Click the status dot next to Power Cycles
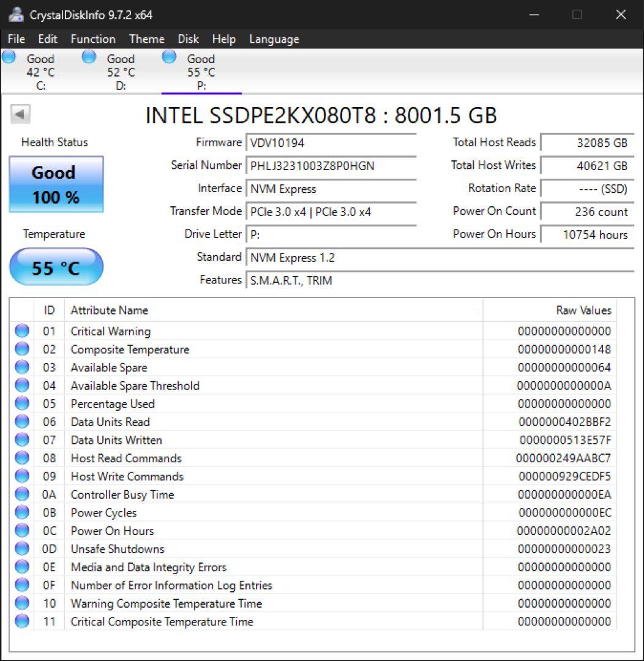The image size is (644, 661). pos(21,513)
